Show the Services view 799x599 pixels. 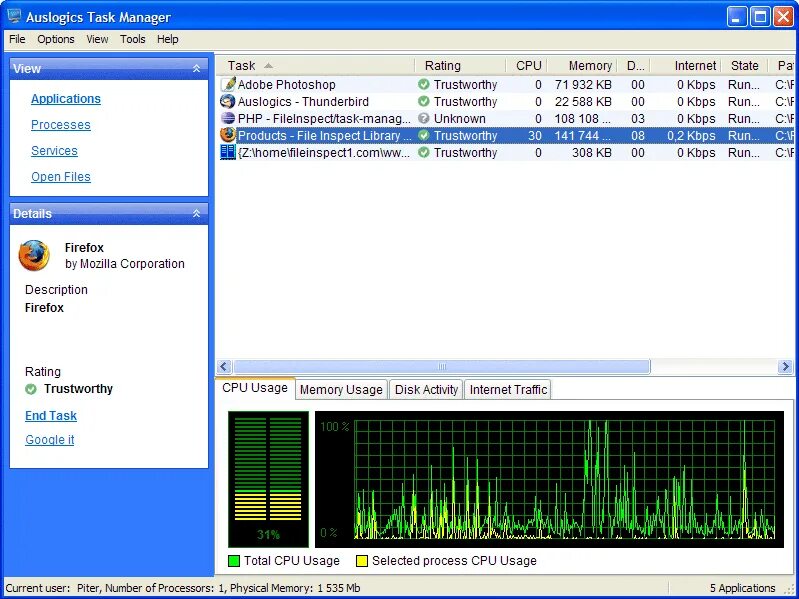(x=54, y=151)
